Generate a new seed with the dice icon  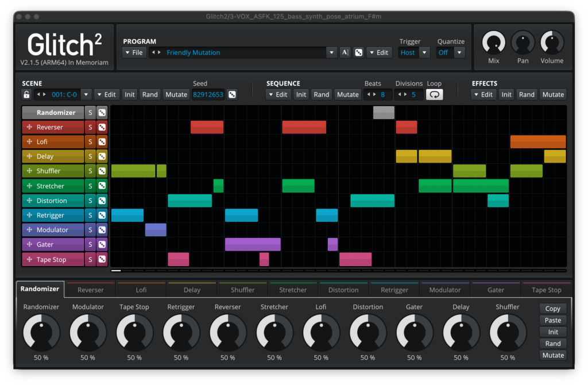(232, 95)
